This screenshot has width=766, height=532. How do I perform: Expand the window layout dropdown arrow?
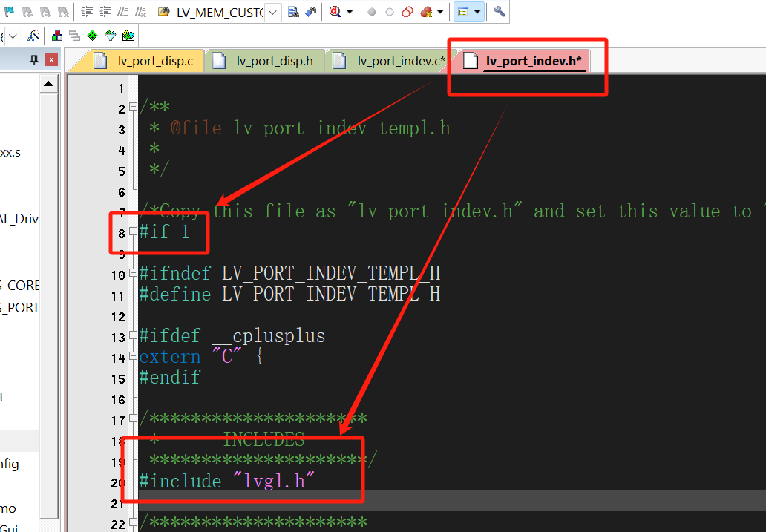point(477,12)
